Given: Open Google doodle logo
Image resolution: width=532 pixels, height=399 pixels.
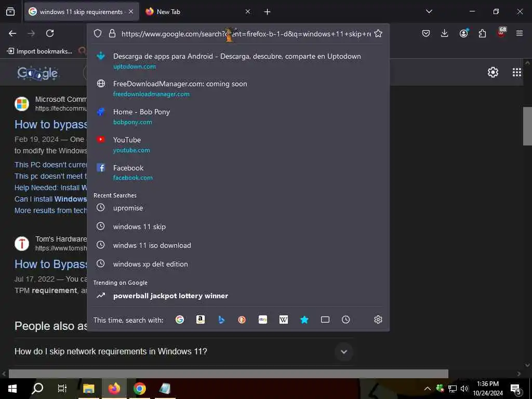Looking at the screenshot, I should tap(37, 73).
